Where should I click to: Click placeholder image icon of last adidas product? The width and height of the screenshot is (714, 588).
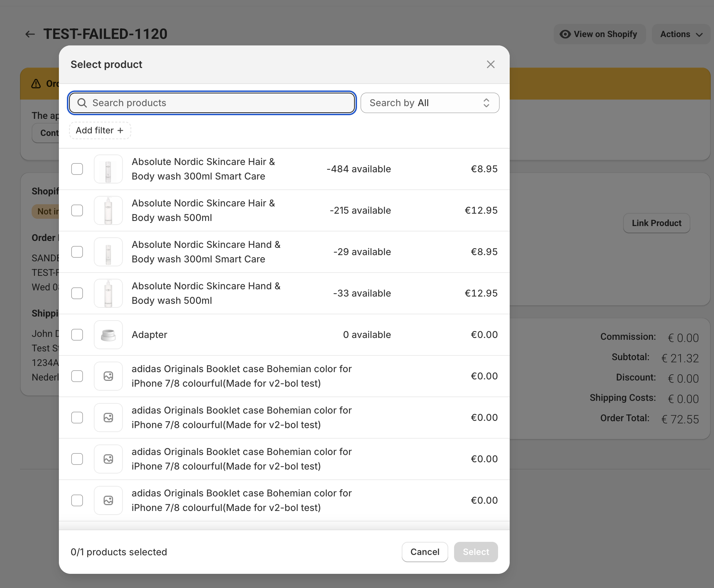pyautogui.click(x=108, y=500)
